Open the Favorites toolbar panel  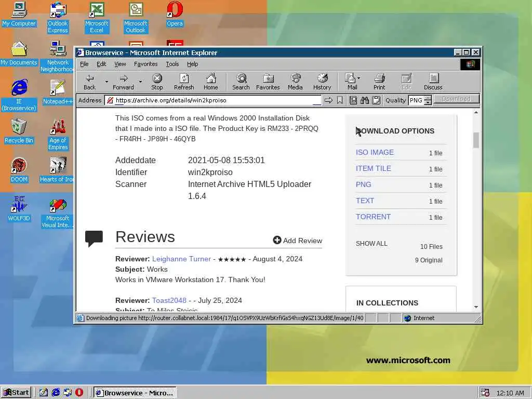tap(268, 82)
